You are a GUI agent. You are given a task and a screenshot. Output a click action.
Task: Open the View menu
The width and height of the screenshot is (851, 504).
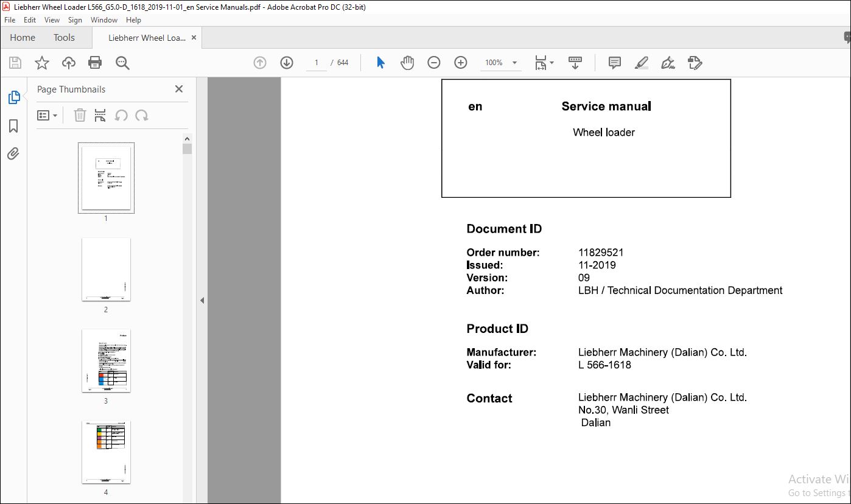coord(52,20)
